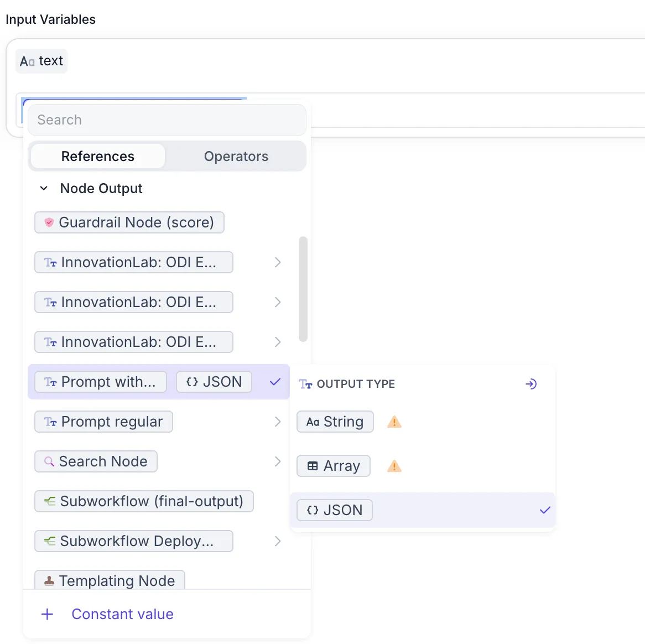
Task: Choose Array output type
Action: click(333, 466)
